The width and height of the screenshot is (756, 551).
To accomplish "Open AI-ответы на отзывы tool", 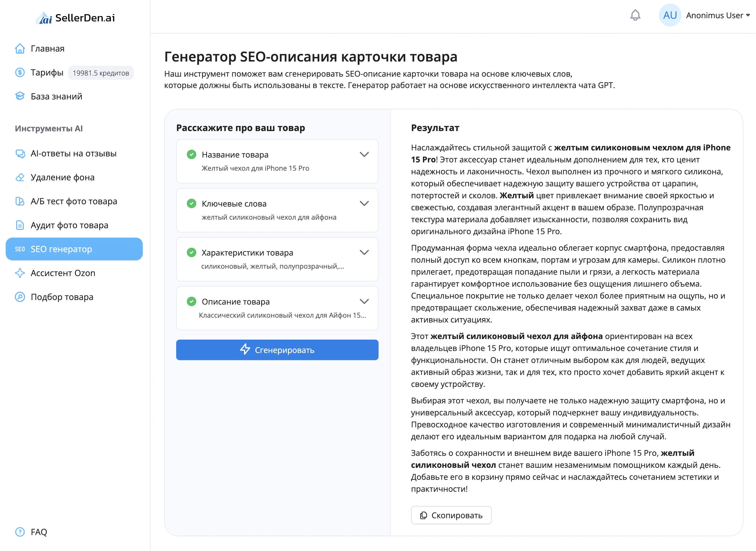I will pyautogui.click(x=74, y=154).
